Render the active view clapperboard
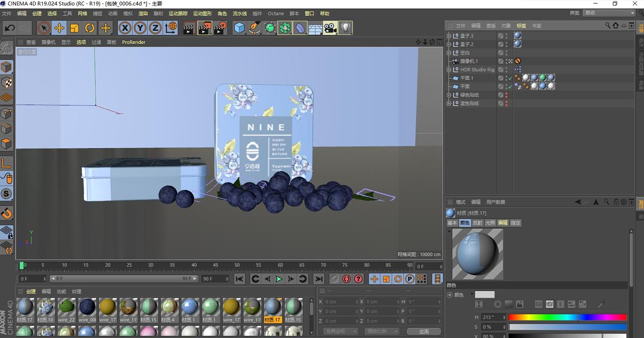This screenshot has height=338, width=644. (x=189, y=28)
